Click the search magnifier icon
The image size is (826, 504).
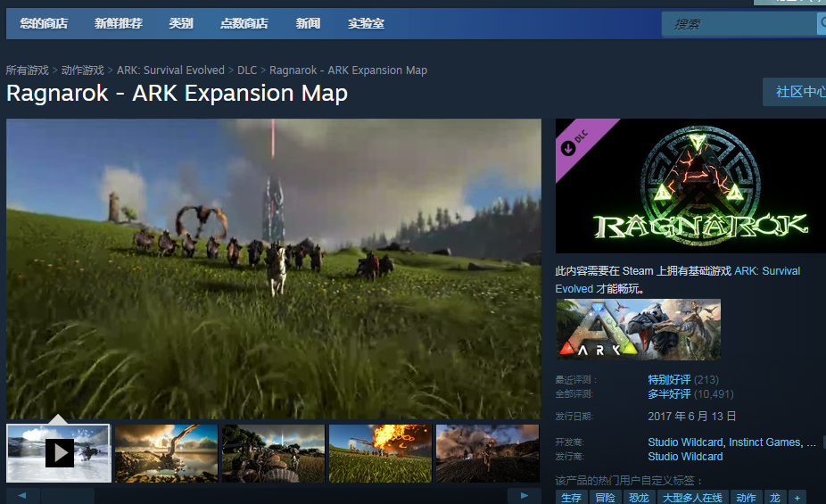[x=822, y=24]
